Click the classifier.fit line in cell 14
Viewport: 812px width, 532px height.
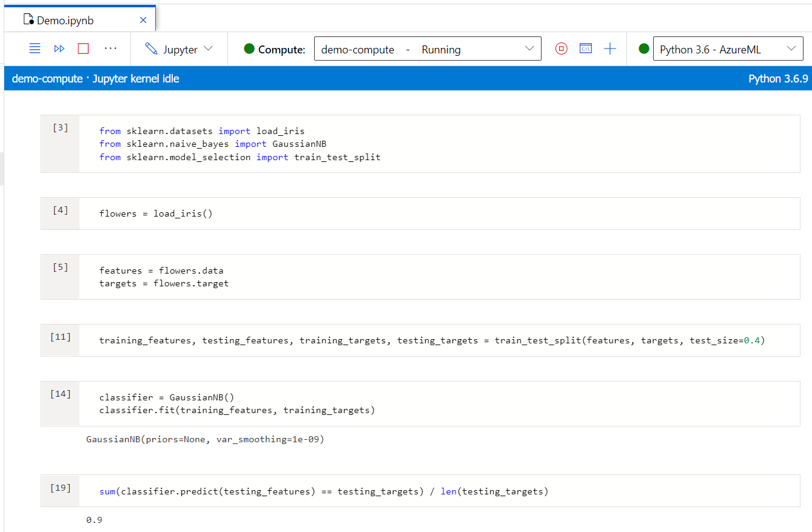point(237,410)
